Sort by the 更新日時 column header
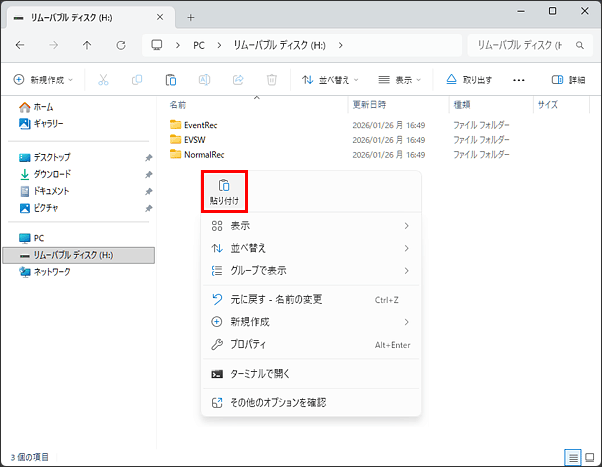This screenshot has height=467, width=602. click(377, 104)
